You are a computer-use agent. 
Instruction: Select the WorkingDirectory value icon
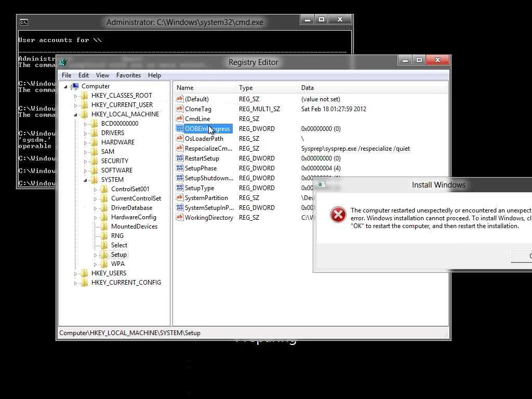click(x=179, y=217)
